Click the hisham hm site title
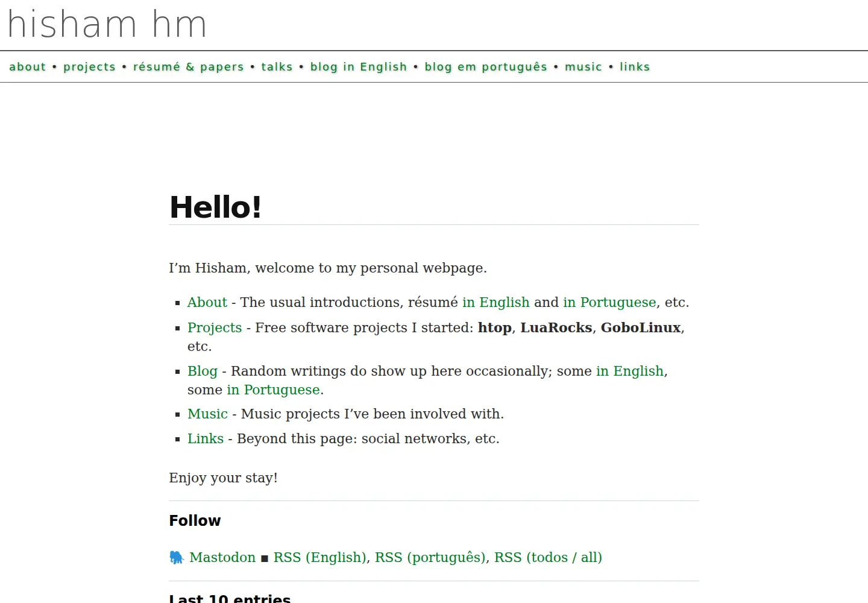The width and height of the screenshot is (868, 603). click(107, 25)
